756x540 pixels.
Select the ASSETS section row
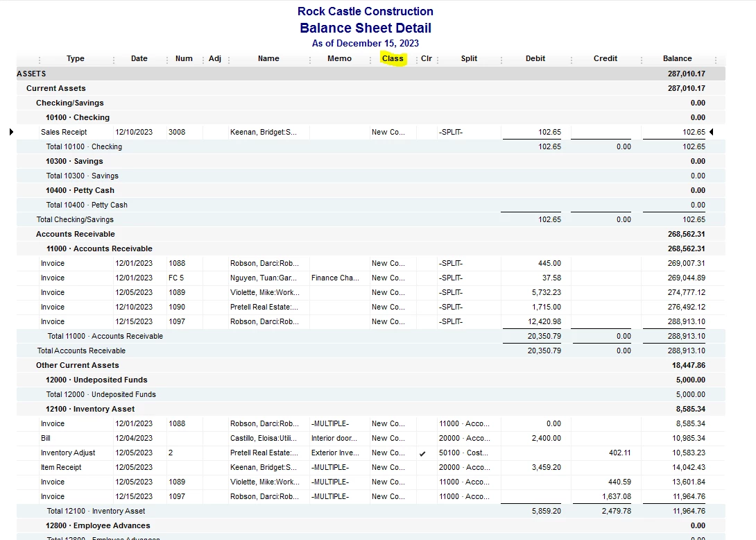coord(371,74)
